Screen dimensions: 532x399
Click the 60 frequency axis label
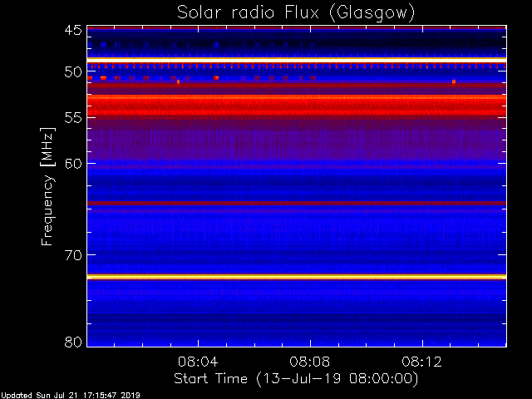click(x=73, y=164)
